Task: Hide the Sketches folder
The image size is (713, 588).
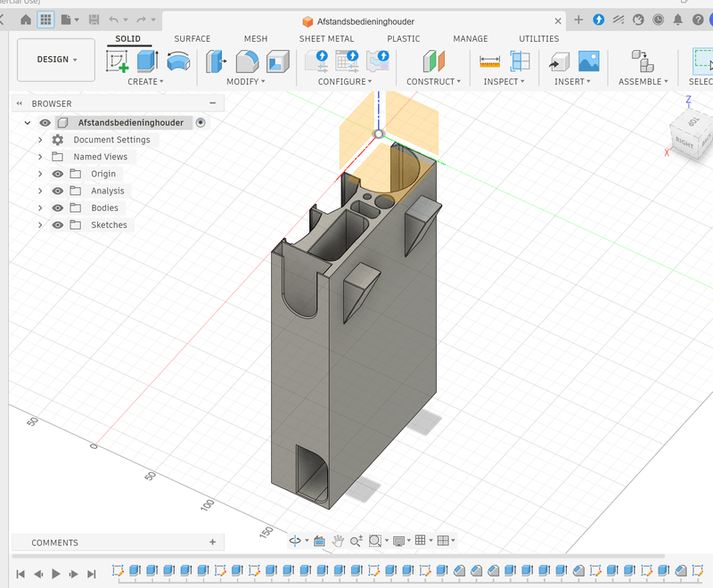Action: (x=57, y=225)
